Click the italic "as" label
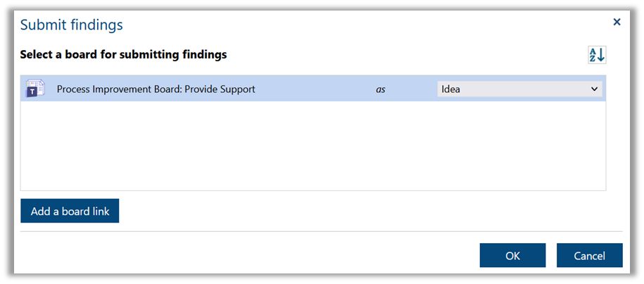 point(381,89)
